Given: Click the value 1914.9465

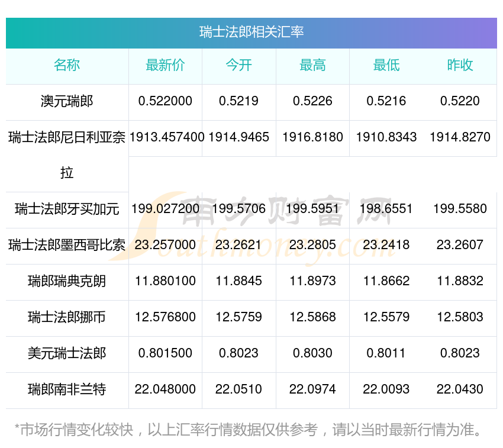Looking at the screenshot, I should [238, 137].
